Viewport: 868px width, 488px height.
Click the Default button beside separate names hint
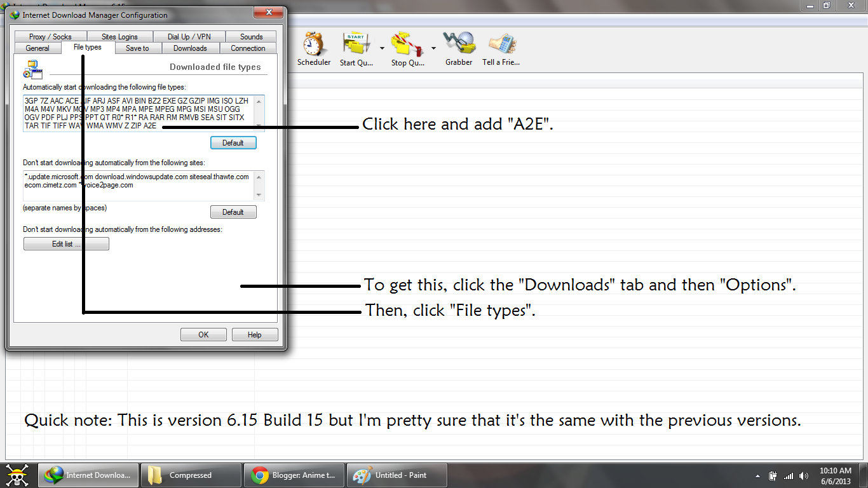(233, 212)
